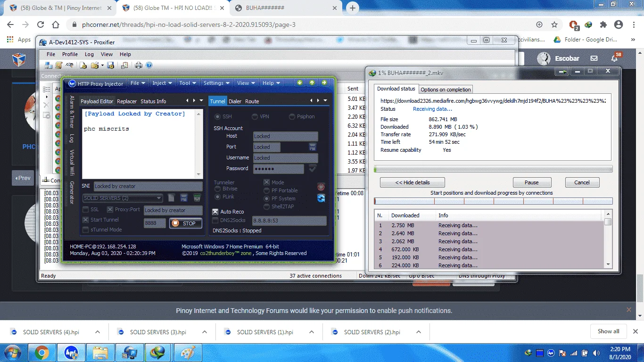The image size is (644, 362).
Task: Open Route tab
Action: click(x=252, y=101)
